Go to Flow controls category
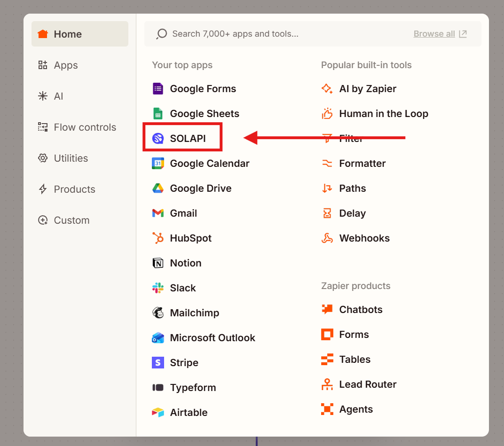504x446 pixels. point(85,127)
